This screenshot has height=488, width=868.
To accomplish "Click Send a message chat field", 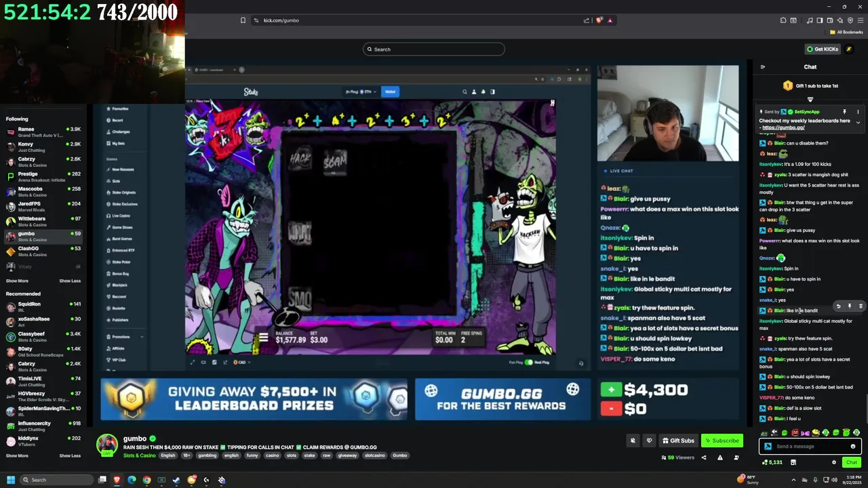I will (810, 446).
